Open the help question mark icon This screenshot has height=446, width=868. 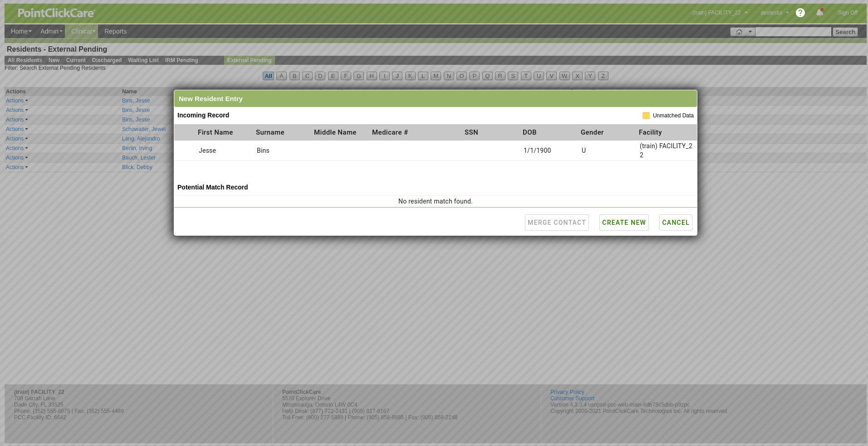tap(800, 13)
